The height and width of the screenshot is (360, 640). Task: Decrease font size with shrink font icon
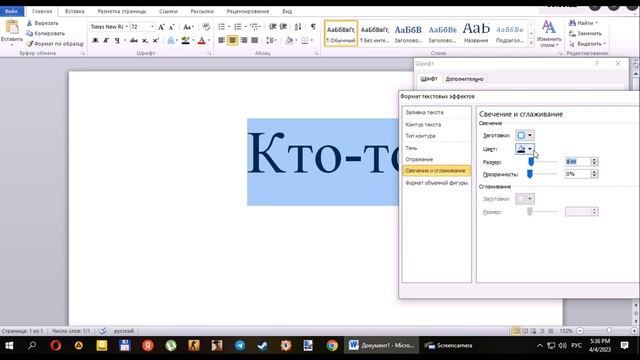pyautogui.click(x=172, y=27)
